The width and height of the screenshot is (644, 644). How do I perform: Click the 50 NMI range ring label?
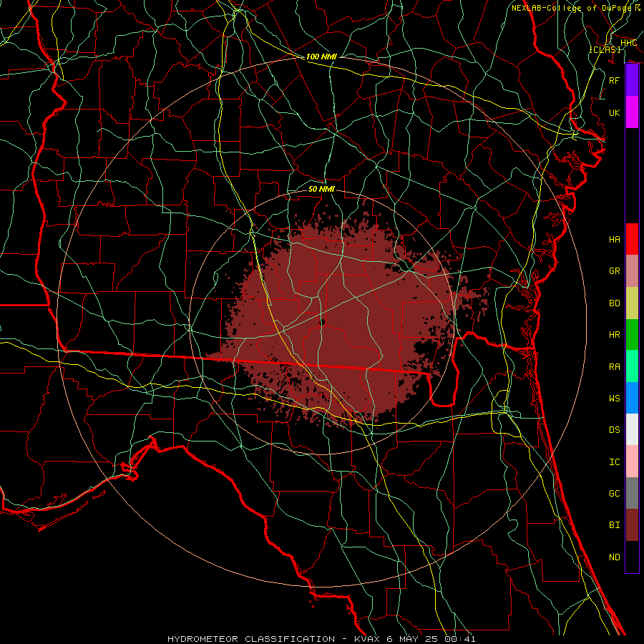pos(321,189)
